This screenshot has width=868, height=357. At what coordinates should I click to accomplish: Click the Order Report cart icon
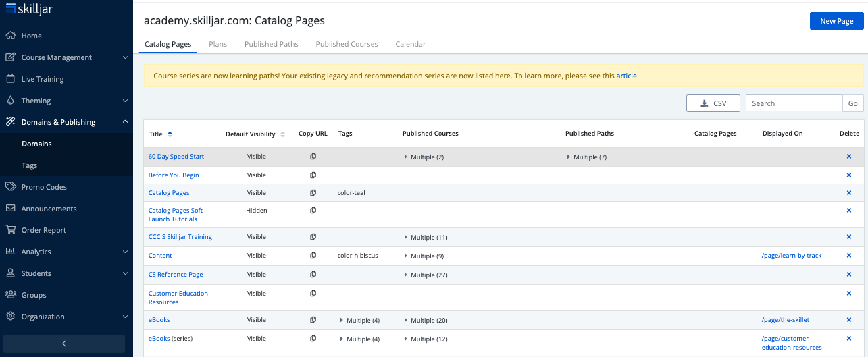coord(10,230)
